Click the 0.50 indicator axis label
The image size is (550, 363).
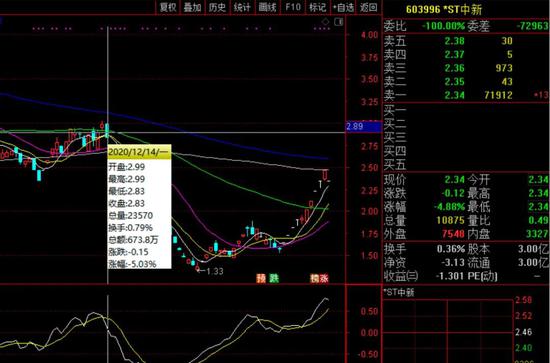(x=369, y=311)
